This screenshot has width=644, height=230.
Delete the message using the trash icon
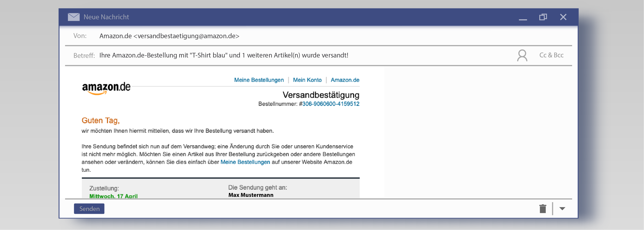coord(543,209)
